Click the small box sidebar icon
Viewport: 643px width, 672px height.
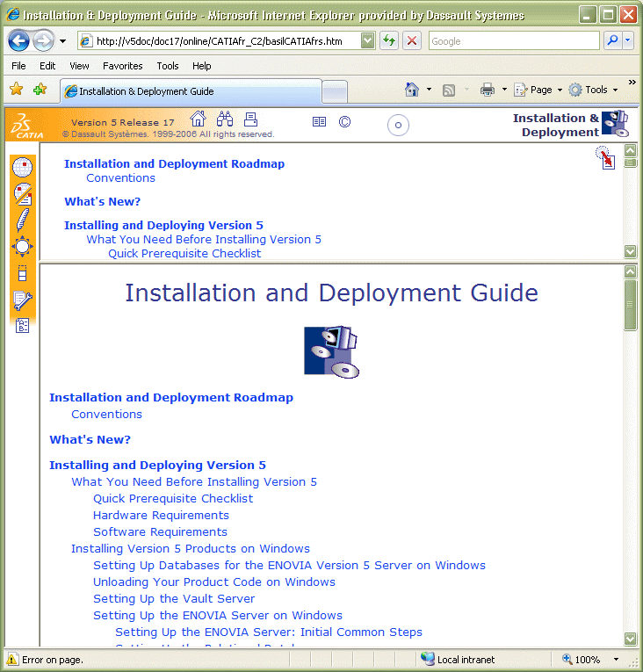22,273
